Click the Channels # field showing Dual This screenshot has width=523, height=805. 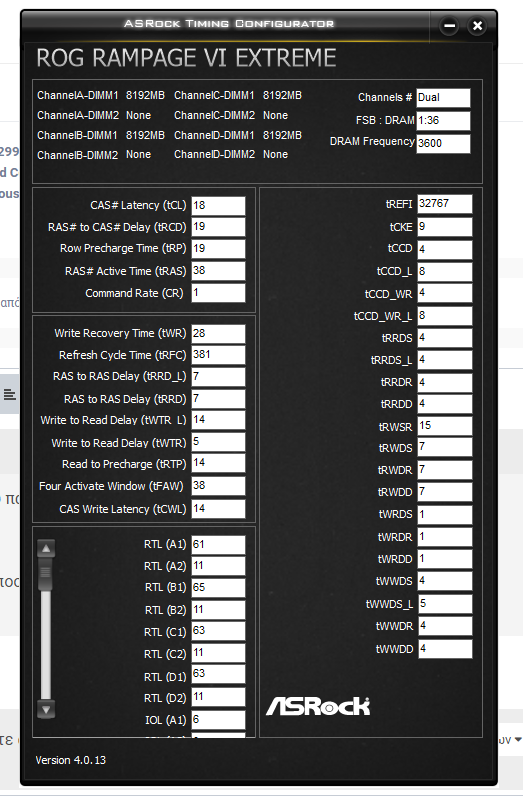pos(443,98)
